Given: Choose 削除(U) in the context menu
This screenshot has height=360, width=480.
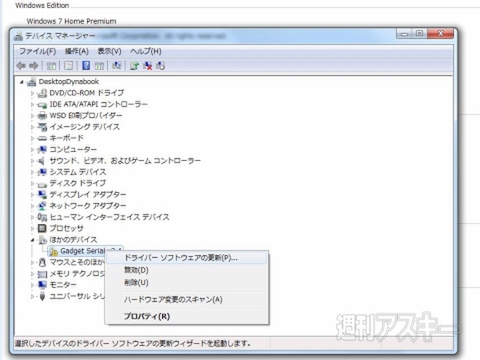Looking at the screenshot, I should coord(187,283).
